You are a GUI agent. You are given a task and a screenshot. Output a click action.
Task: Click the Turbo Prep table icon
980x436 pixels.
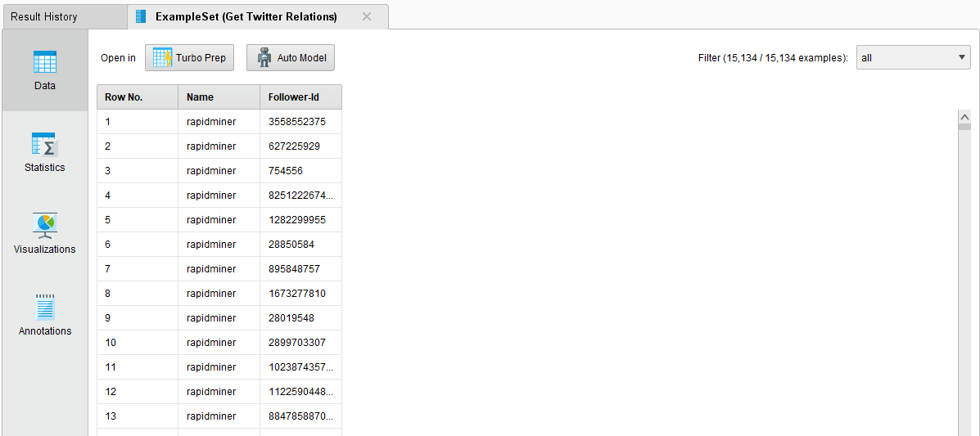point(162,58)
